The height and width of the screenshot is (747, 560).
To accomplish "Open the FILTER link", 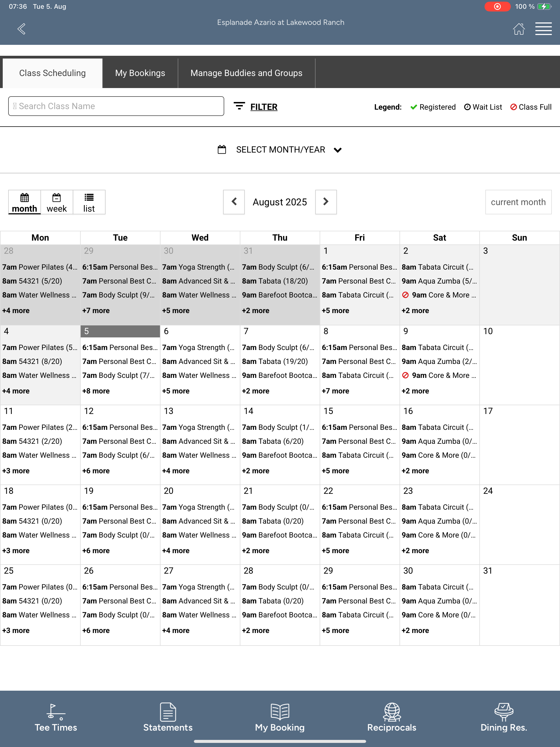I will [264, 107].
